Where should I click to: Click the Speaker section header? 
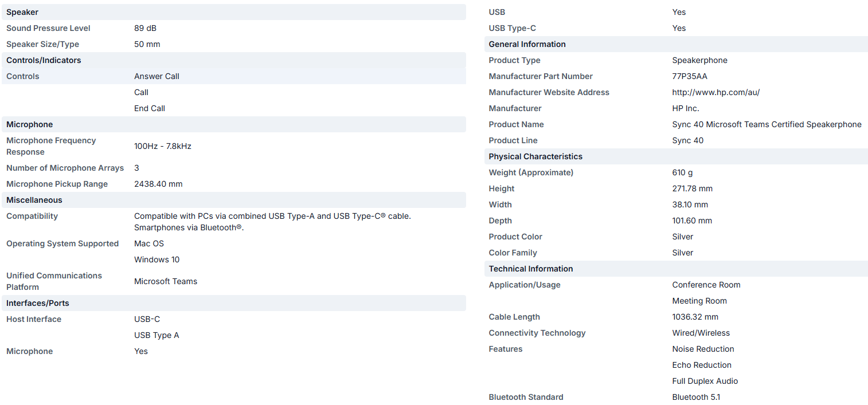click(22, 12)
